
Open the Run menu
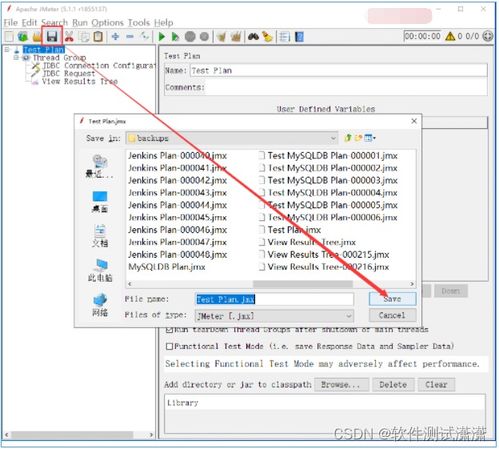pyautogui.click(x=80, y=23)
